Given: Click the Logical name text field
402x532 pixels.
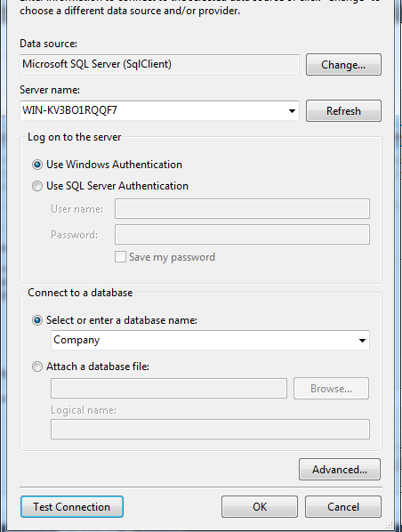Looking at the screenshot, I should (210, 429).
